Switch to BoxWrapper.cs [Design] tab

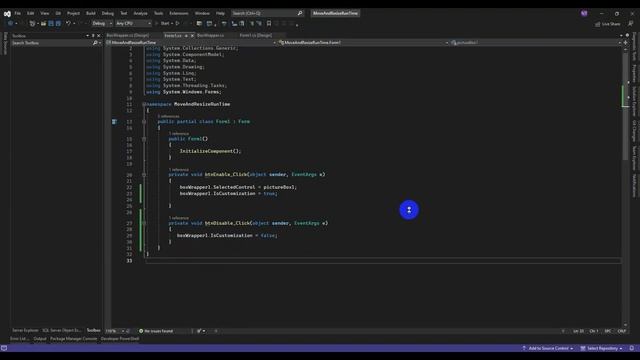click(x=128, y=36)
